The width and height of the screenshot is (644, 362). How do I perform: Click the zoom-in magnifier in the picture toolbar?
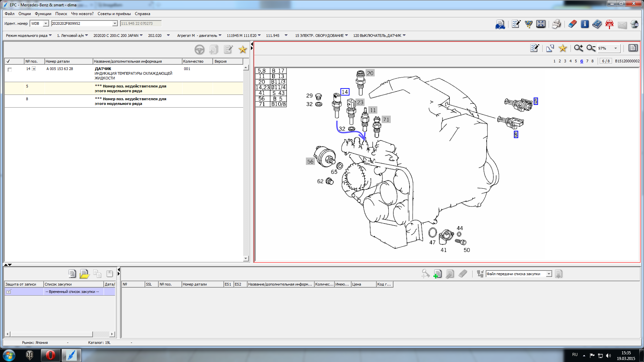(x=578, y=48)
